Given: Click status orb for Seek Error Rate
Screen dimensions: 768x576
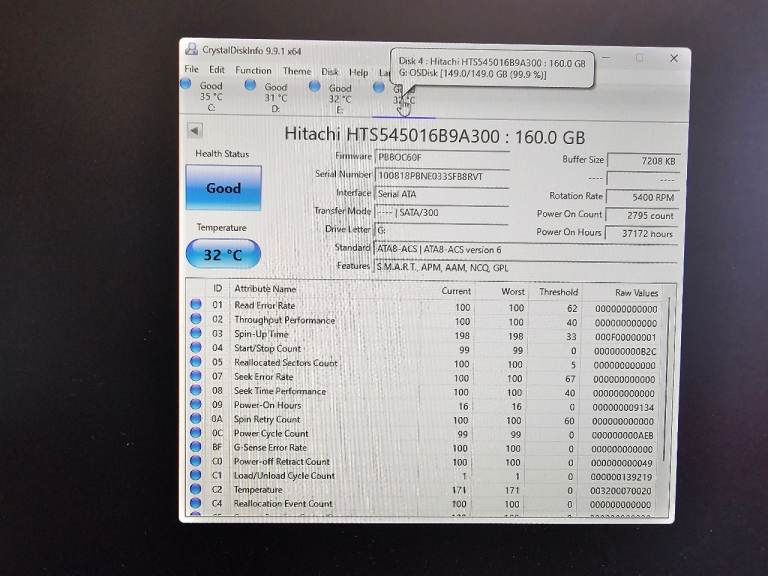Looking at the screenshot, I should click(196, 376).
